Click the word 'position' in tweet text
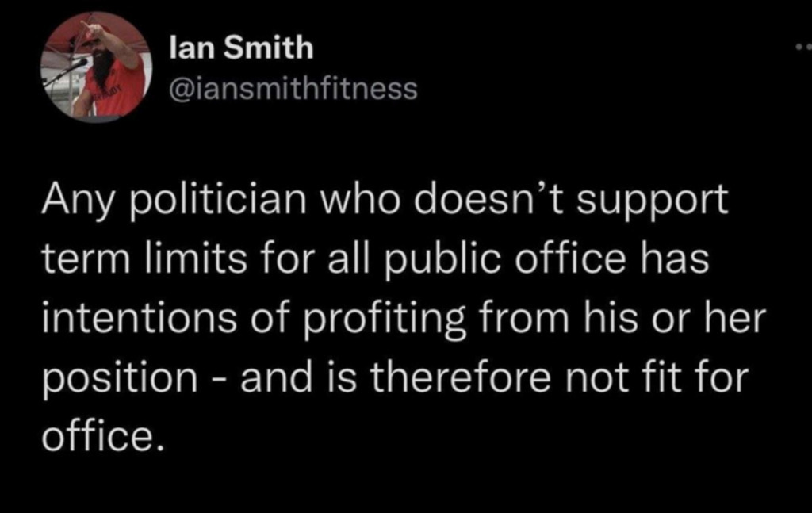This screenshot has height=513, width=812. (120, 380)
